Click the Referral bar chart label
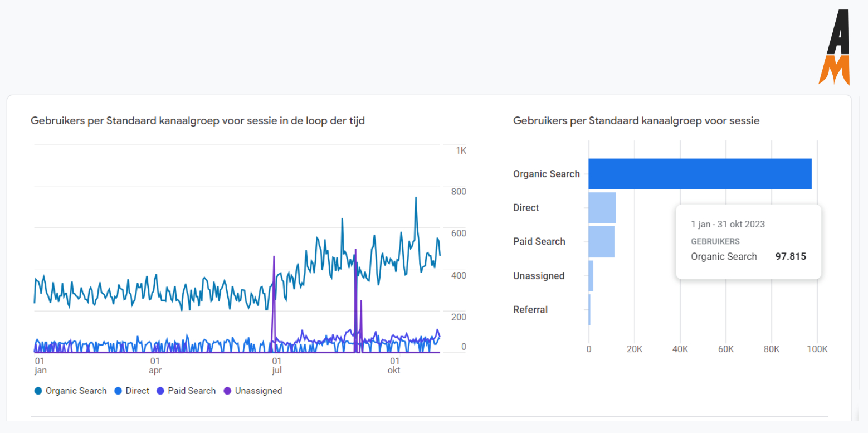 530,310
